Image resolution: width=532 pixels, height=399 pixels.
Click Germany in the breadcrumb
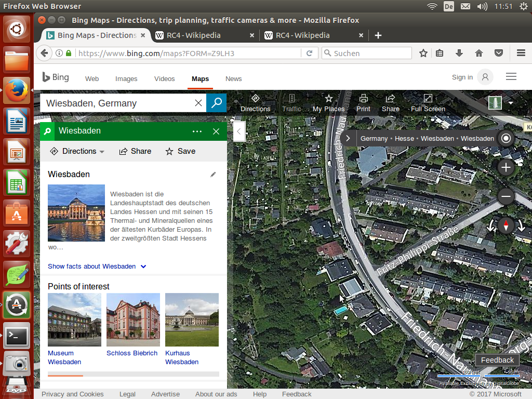tap(374, 138)
